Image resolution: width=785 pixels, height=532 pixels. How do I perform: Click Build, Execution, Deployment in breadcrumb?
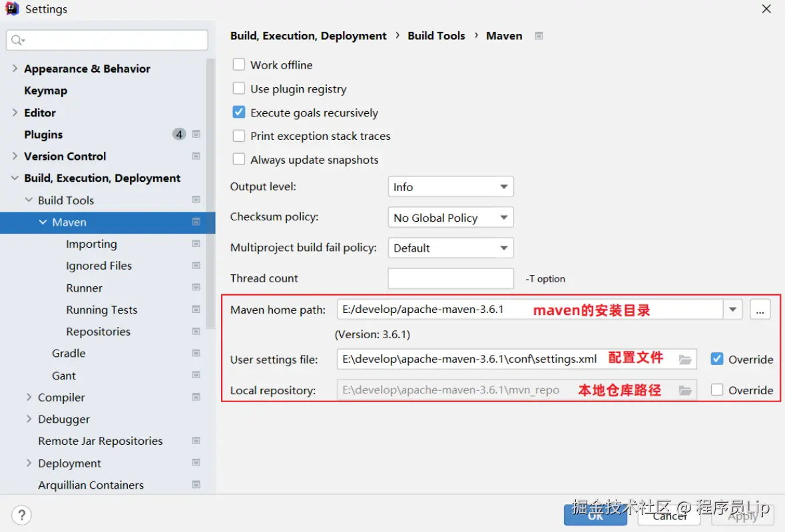tap(308, 36)
